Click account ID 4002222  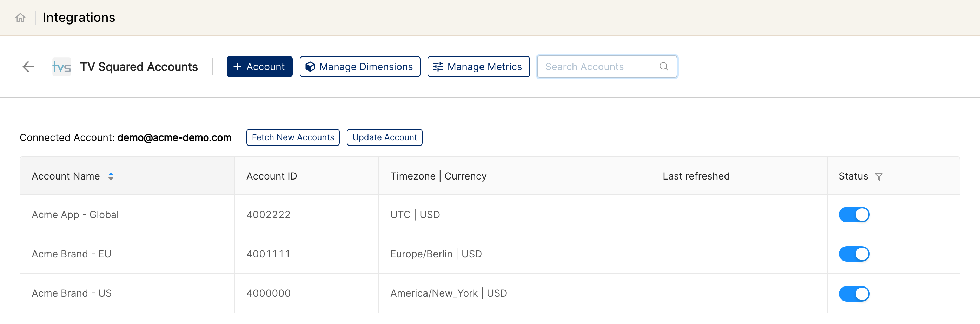click(269, 215)
